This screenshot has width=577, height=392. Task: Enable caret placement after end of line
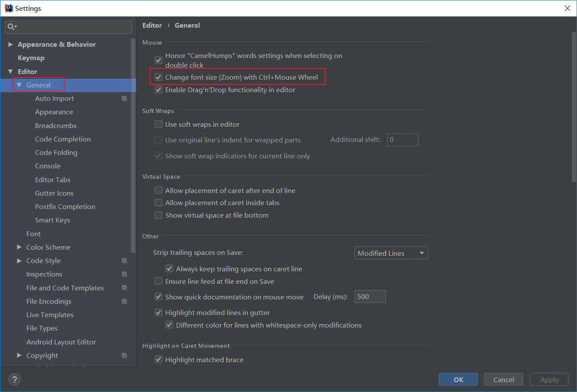click(159, 190)
